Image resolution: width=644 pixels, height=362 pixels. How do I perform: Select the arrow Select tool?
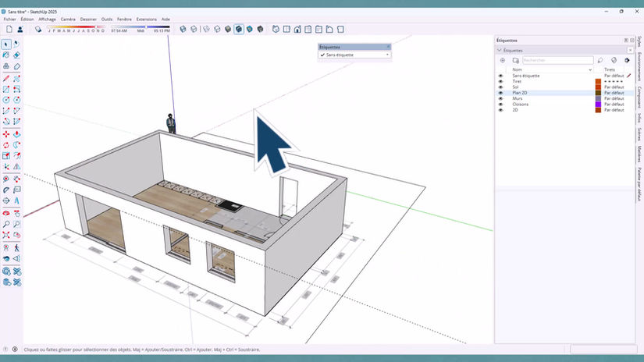tap(6, 44)
